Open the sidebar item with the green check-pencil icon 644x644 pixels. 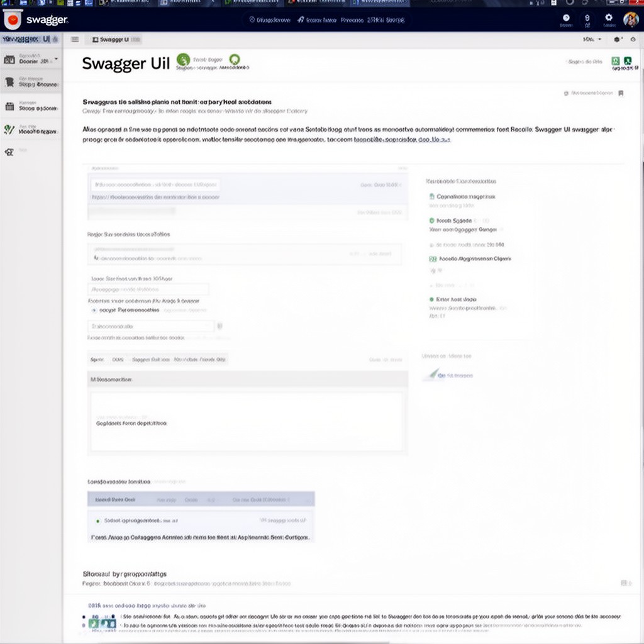click(31, 130)
